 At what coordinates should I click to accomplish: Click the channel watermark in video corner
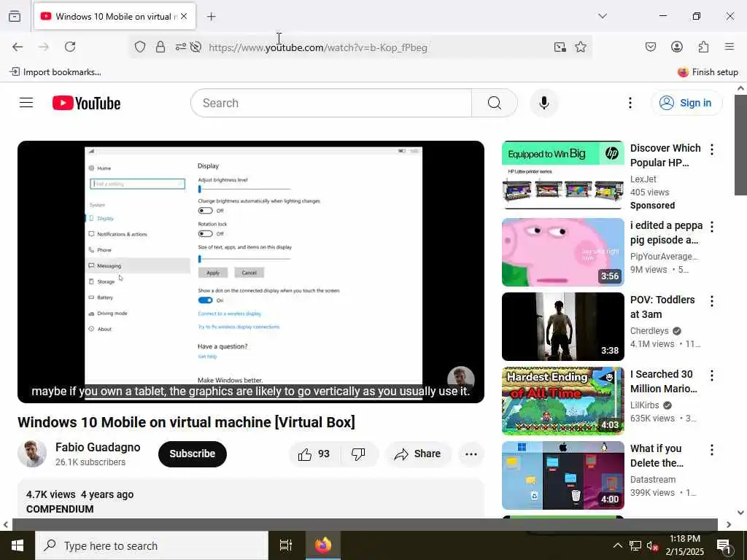[461, 379]
